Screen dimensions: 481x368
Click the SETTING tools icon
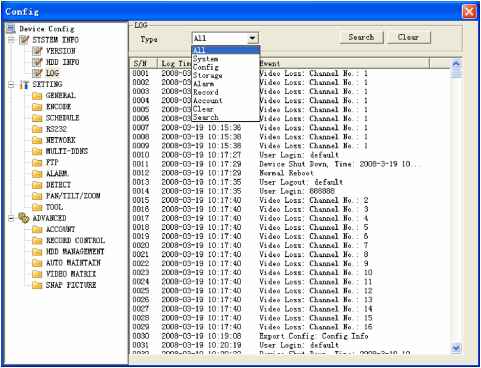pos(24,84)
